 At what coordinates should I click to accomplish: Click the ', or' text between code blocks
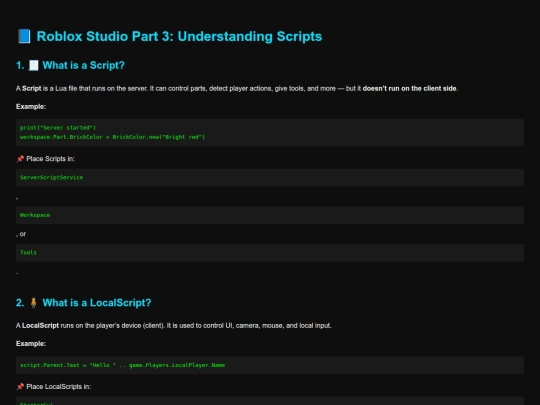pos(21,234)
